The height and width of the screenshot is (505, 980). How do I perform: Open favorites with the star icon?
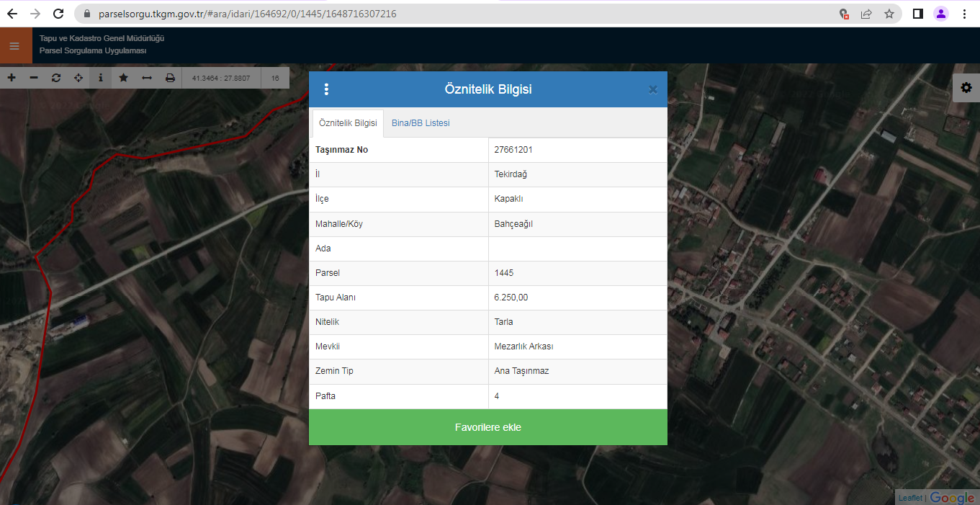(x=124, y=78)
